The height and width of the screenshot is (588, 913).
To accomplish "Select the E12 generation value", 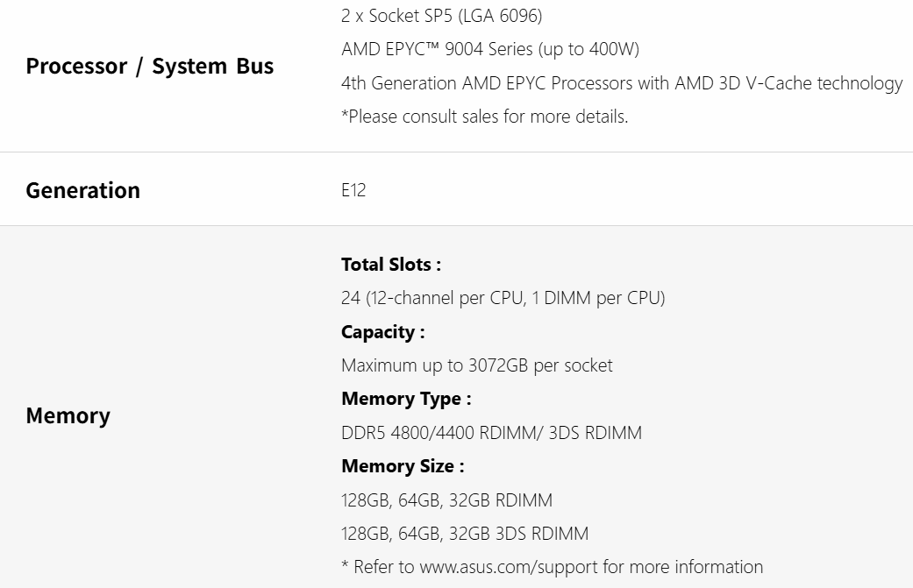I will pyautogui.click(x=353, y=190).
